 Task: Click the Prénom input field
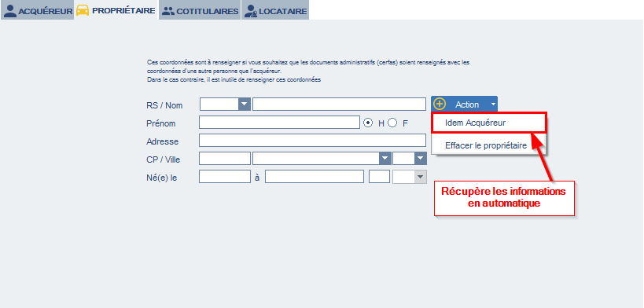[279, 123]
